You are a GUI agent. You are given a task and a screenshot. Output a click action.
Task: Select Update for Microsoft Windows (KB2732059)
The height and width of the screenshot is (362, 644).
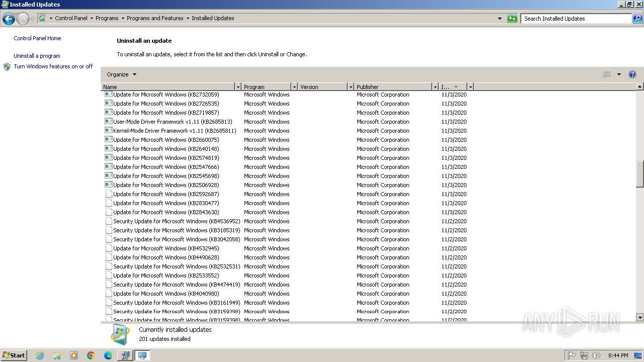pyautogui.click(x=166, y=95)
